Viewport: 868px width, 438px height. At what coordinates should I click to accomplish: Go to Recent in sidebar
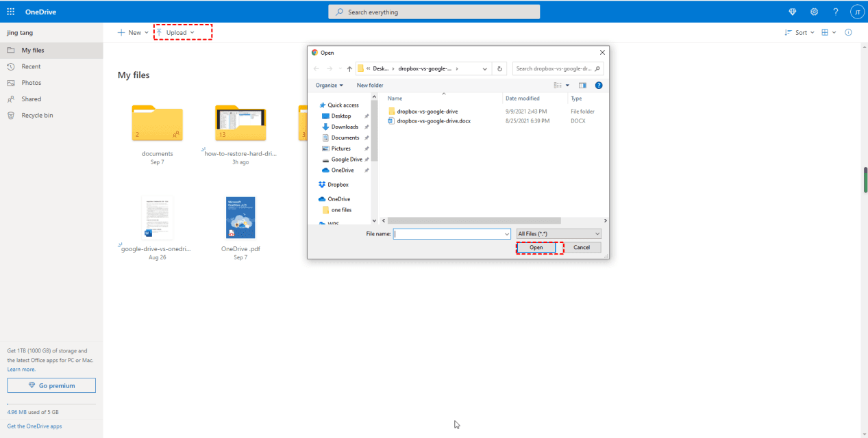51,66
